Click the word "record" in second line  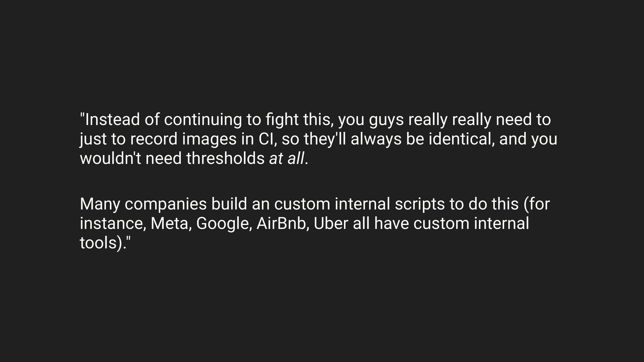154,139
